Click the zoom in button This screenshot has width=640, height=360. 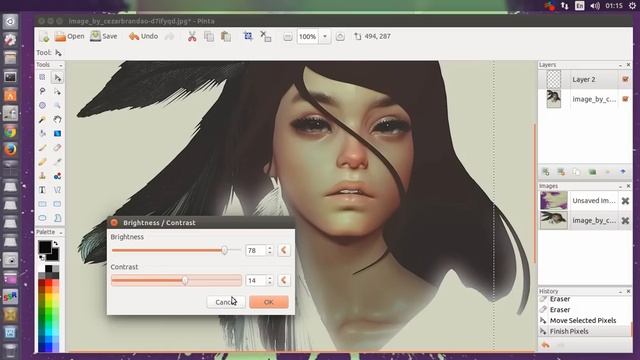click(340, 37)
